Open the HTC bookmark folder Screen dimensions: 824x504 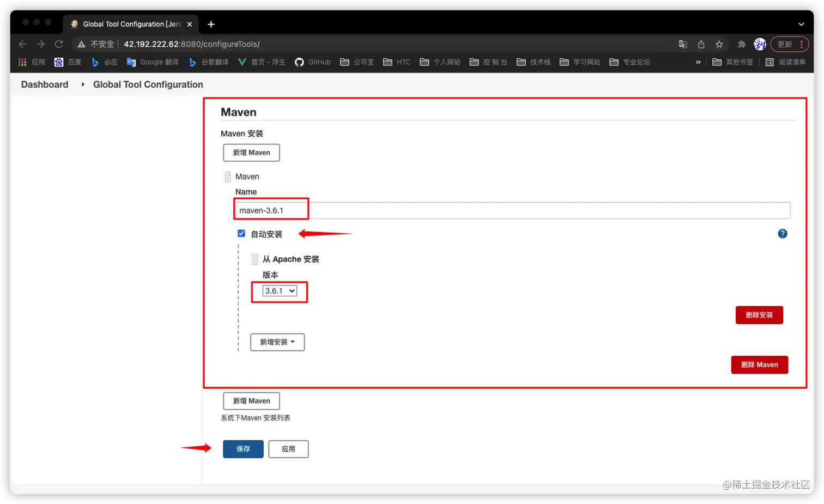click(397, 62)
